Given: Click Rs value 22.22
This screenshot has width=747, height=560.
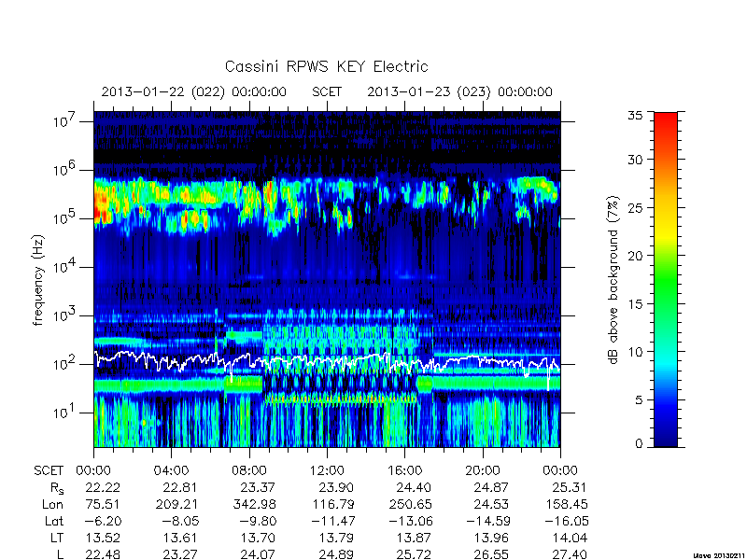Looking at the screenshot, I should pyautogui.click(x=103, y=487).
